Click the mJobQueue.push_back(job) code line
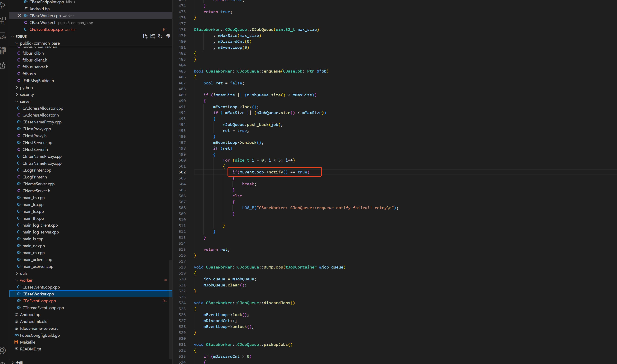617x364 pixels. (253, 125)
